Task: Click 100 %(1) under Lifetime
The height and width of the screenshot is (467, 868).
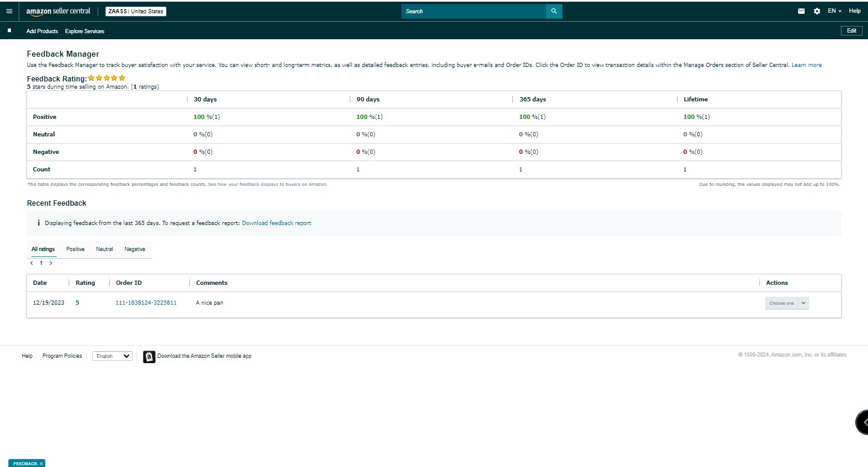Action: pyautogui.click(x=697, y=117)
